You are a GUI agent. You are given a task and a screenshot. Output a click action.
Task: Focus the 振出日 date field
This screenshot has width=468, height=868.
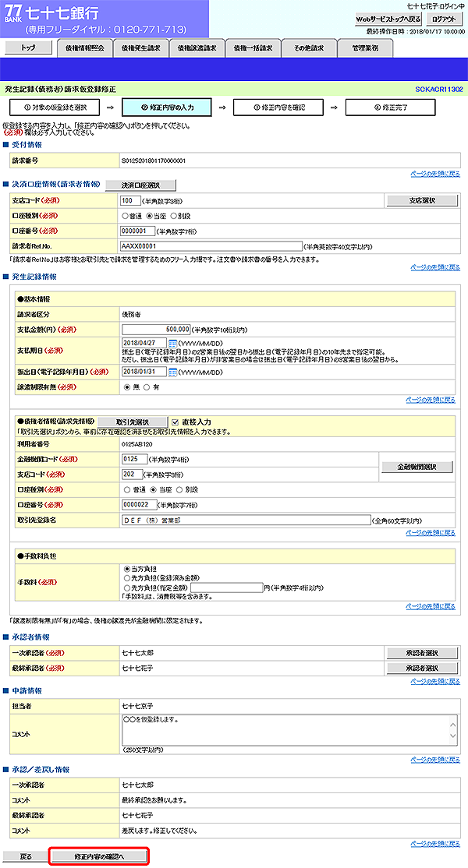144,372
